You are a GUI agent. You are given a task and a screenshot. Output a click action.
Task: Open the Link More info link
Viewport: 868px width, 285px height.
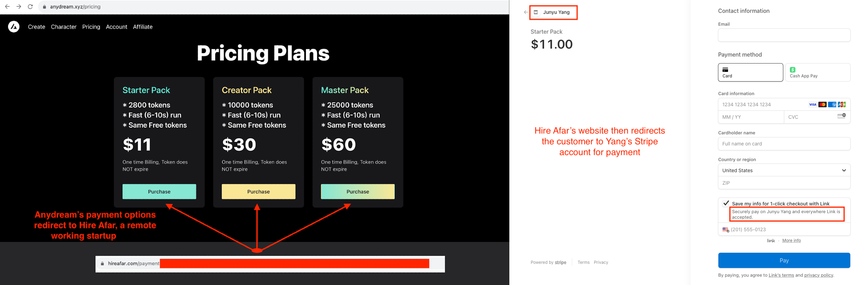791,241
